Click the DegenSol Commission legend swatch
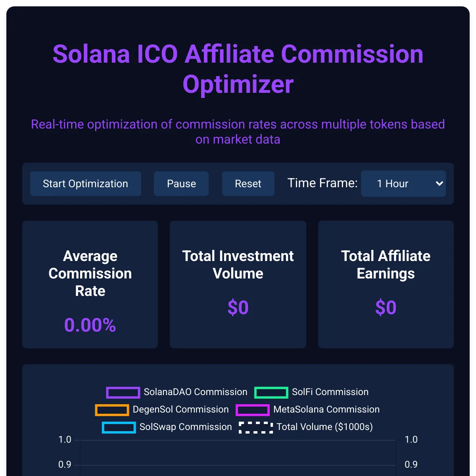 pyautogui.click(x=111, y=410)
